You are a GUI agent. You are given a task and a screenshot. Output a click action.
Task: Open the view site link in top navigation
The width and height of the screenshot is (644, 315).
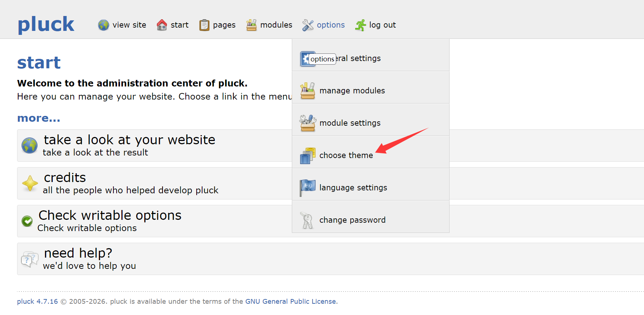(x=129, y=25)
